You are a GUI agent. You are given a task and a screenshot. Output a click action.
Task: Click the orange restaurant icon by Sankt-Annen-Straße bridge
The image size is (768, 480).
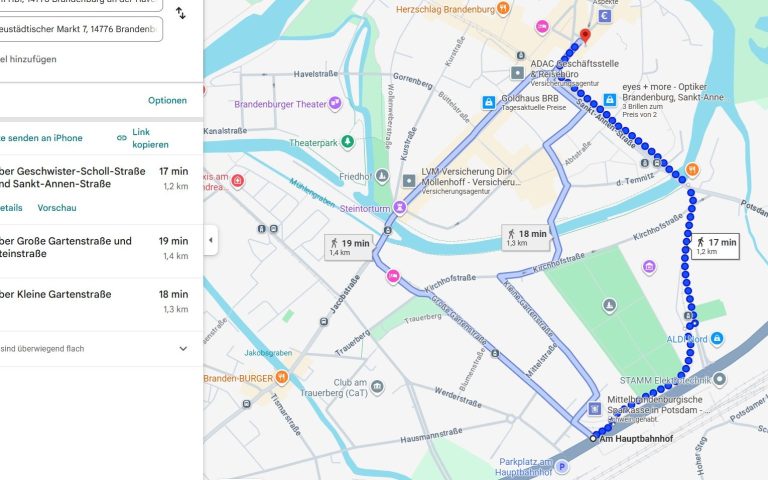click(x=692, y=170)
